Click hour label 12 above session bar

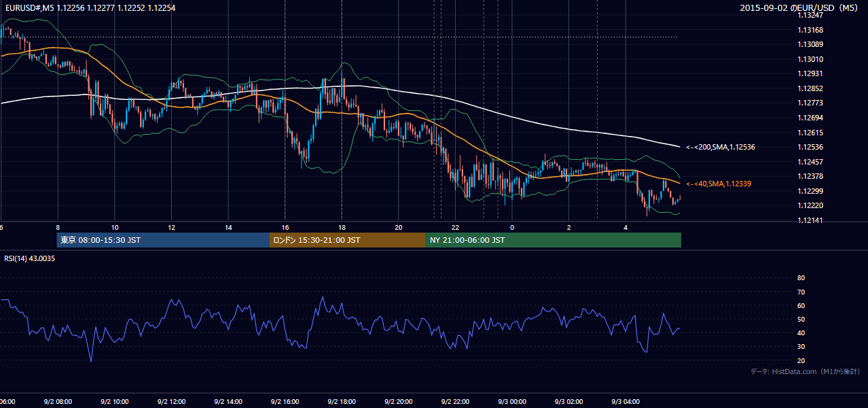point(171,227)
